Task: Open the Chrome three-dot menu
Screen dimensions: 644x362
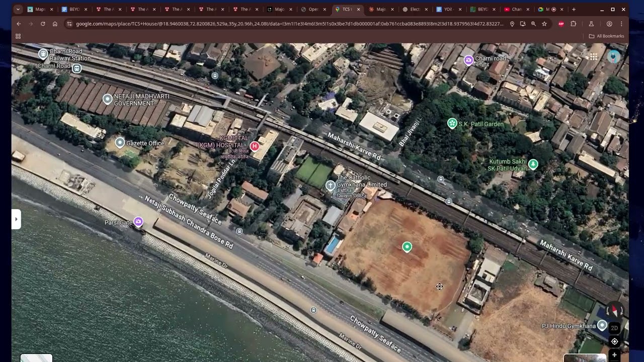Action: 621,24
